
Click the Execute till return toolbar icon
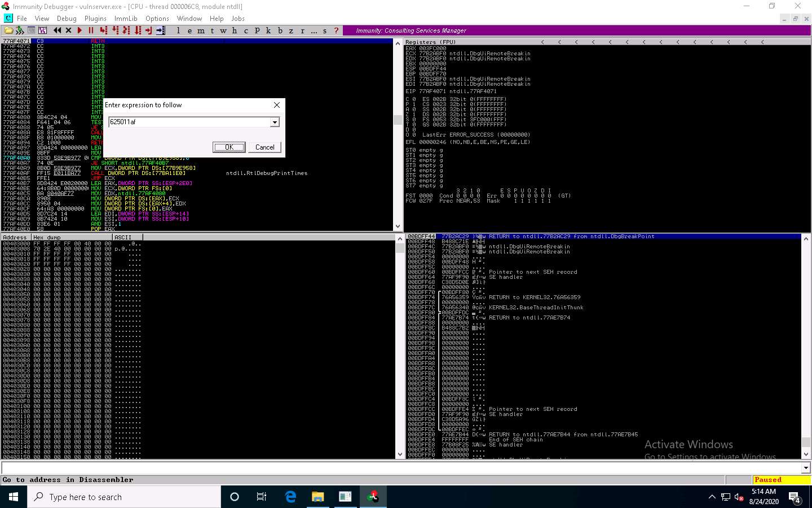(149, 30)
